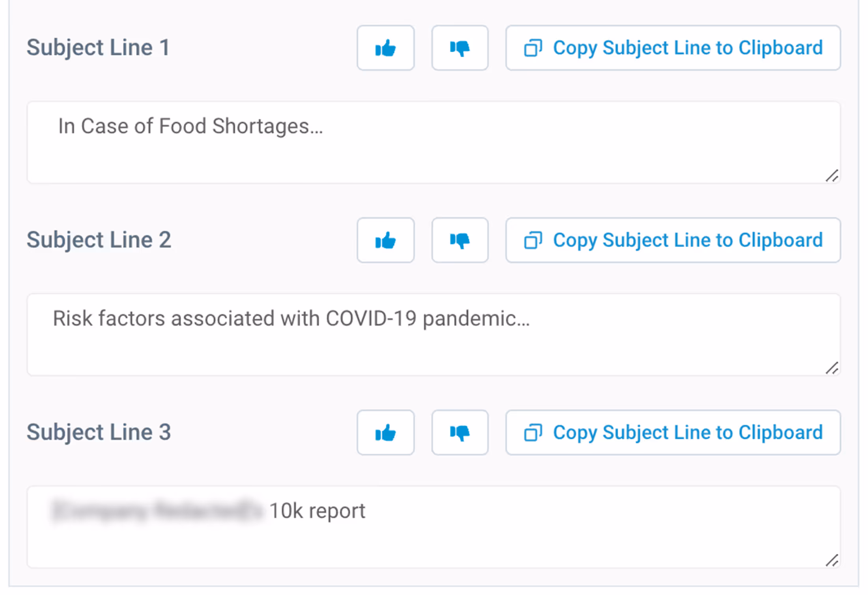Click thumbs down for Subject Line 2

(459, 240)
